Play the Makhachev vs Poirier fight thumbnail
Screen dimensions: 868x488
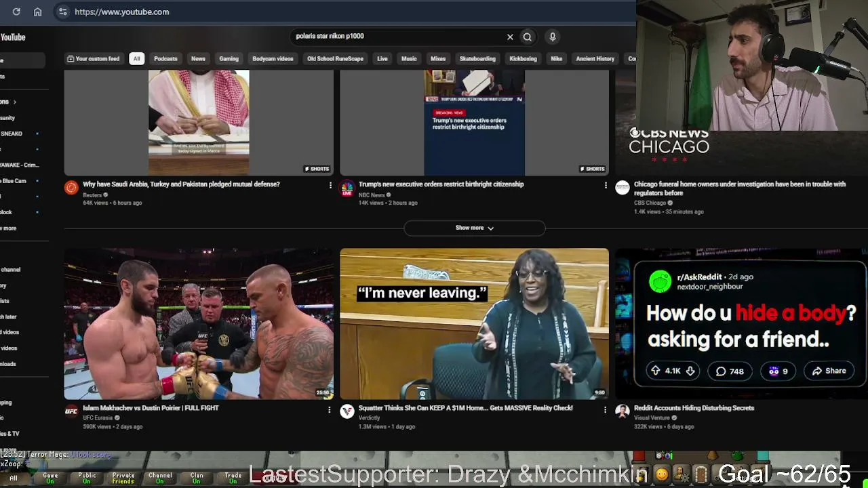click(x=199, y=324)
